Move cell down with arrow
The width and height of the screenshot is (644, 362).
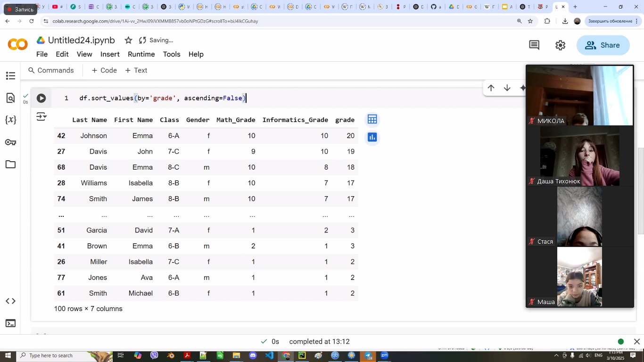[507, 88]
